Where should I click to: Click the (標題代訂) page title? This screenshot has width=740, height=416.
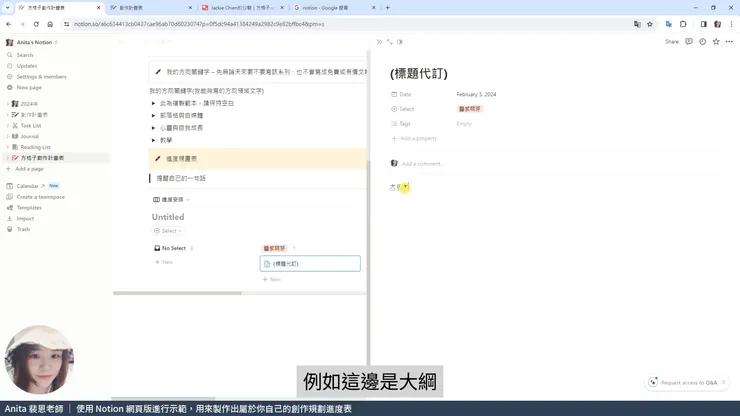pyautogui.click(x=419, y=74)
